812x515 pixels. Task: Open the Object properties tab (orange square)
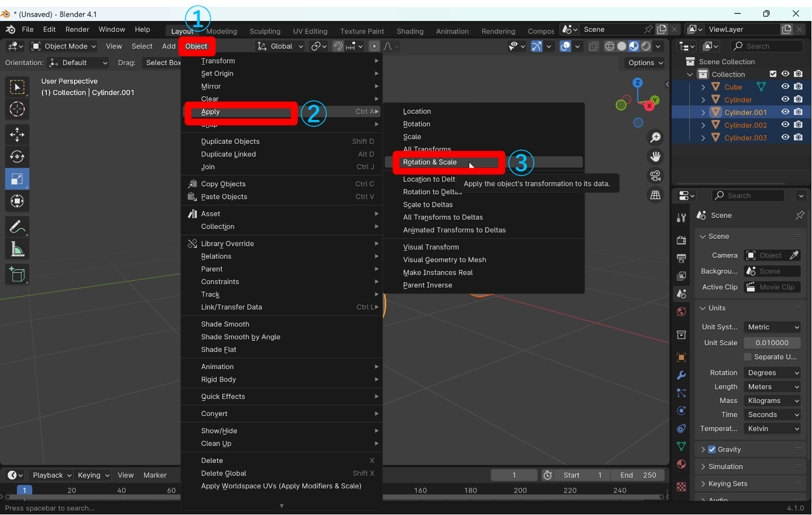pyautogui.click(x=681, y=358)
